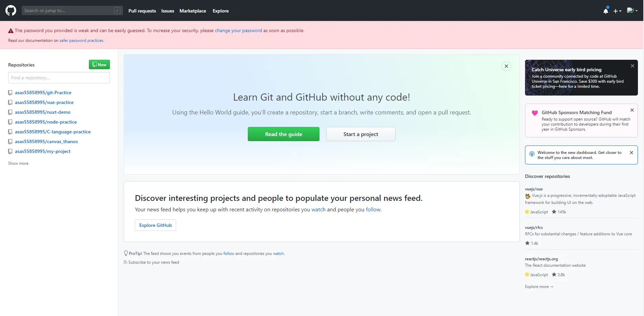Open the vuejs/vue repository

click(534, 189)
